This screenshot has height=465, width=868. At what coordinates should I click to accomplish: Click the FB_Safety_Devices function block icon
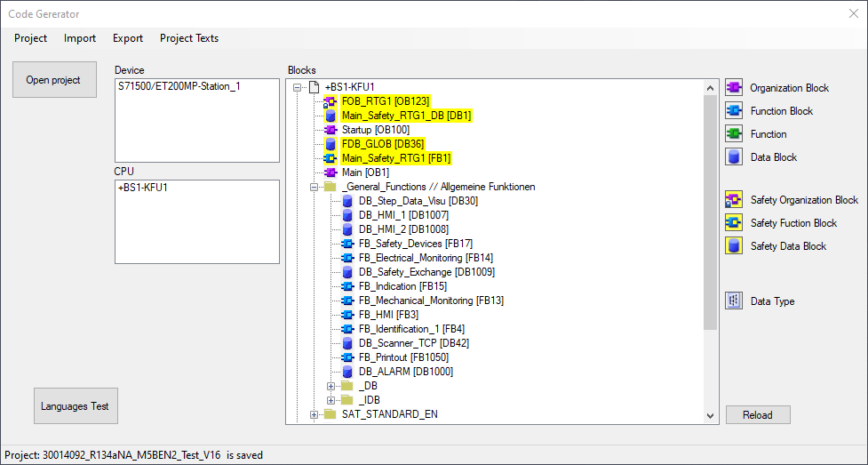pos(347,244)
